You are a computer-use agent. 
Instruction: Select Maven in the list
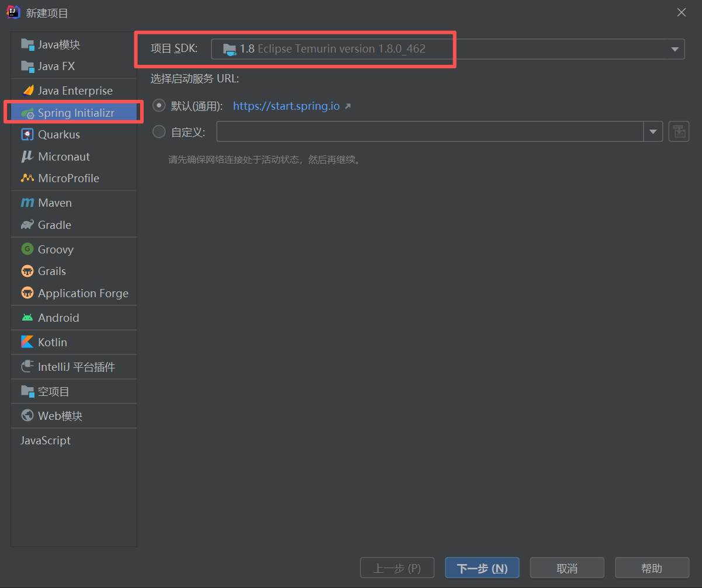(74, 203)
